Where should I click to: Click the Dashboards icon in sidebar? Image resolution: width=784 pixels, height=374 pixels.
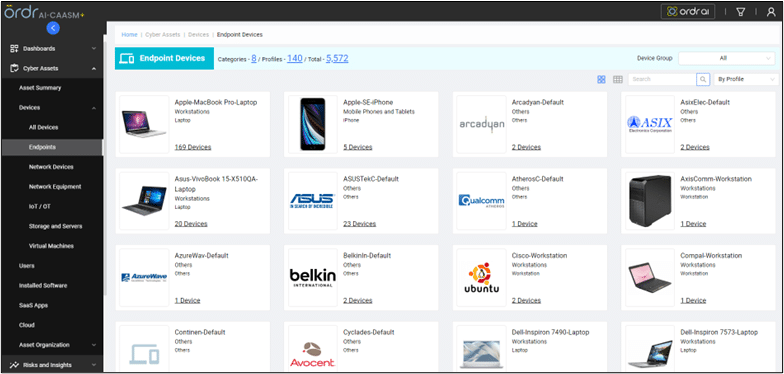[14, 48]
